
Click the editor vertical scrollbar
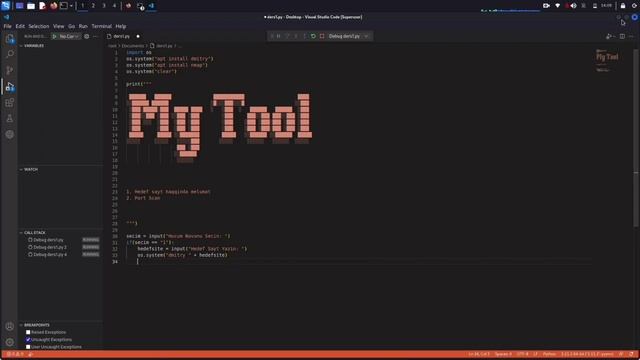(x=636, y=139)
